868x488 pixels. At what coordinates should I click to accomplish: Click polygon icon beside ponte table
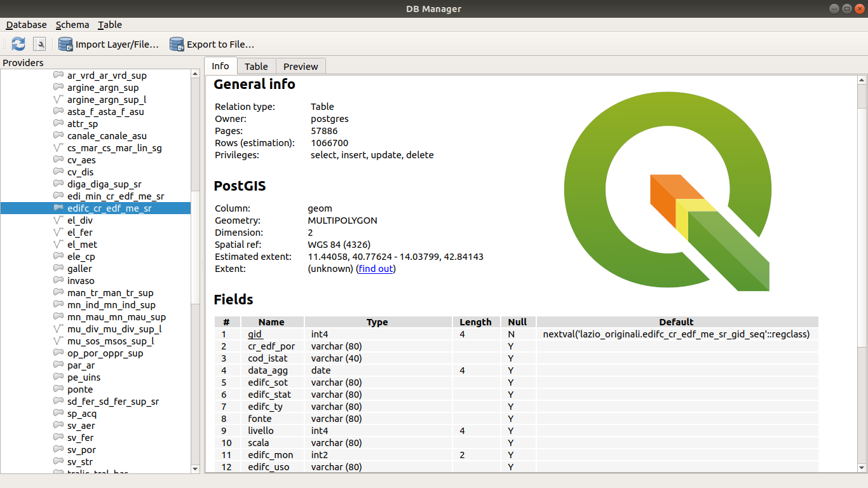click(58, 390)
